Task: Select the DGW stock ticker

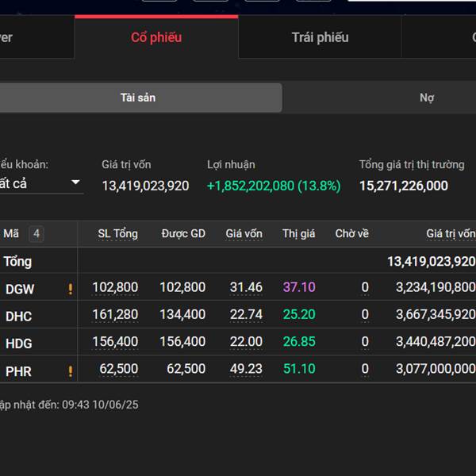Action: (x=20, y=289)
